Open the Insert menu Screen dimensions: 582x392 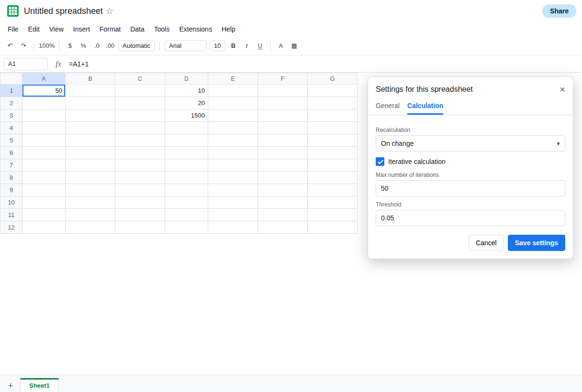tap(81, 29)
